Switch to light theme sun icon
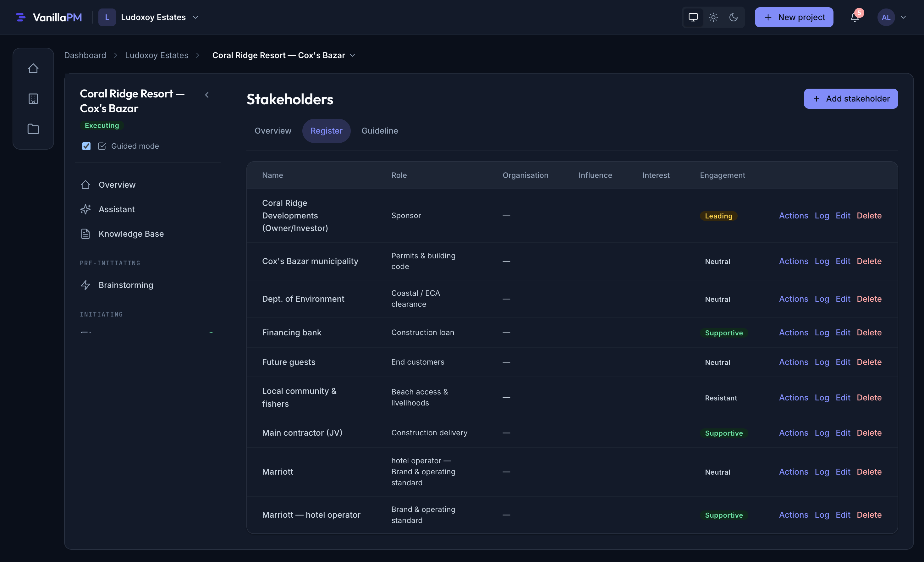 tap(713, 17)
